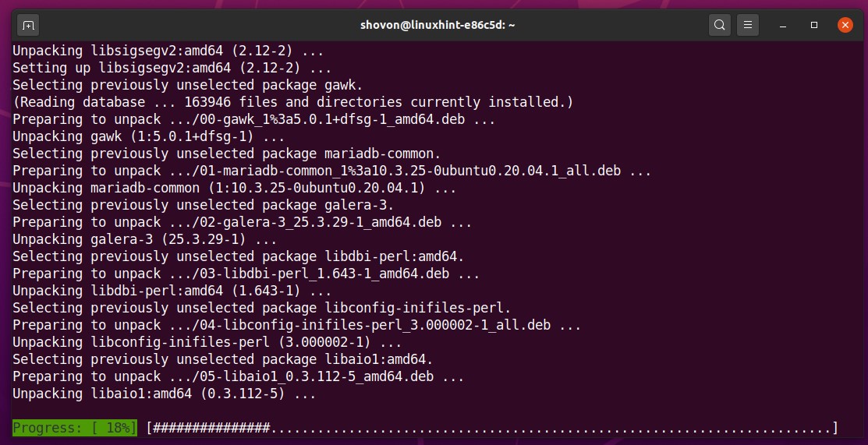Image resolution: width=868 pixels, height=445 pixels.
Task: Click the green Progress 18% label
Action: (75, 428)
